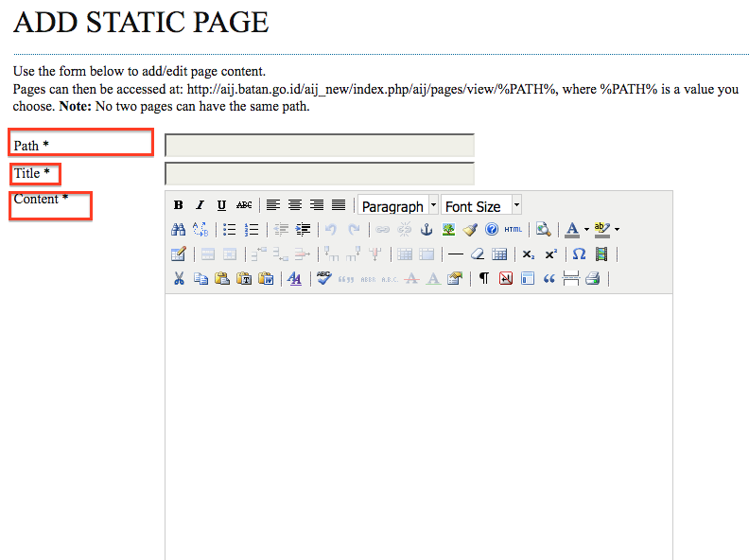The image size is (749, 560).
Task: Toggle bold formatting in the editor
Action: [x=179, y=205]
